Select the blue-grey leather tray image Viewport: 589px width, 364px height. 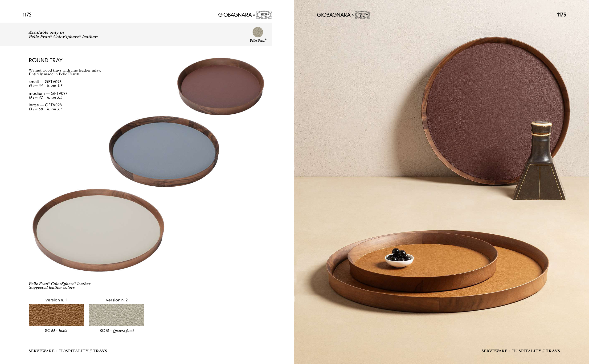[x=164, y=152]
